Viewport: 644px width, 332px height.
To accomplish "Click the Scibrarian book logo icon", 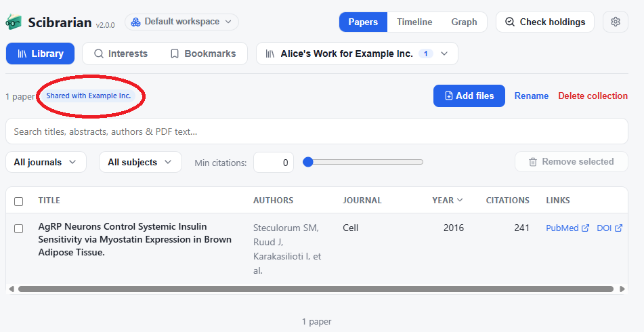I will (x=14, y=22).
